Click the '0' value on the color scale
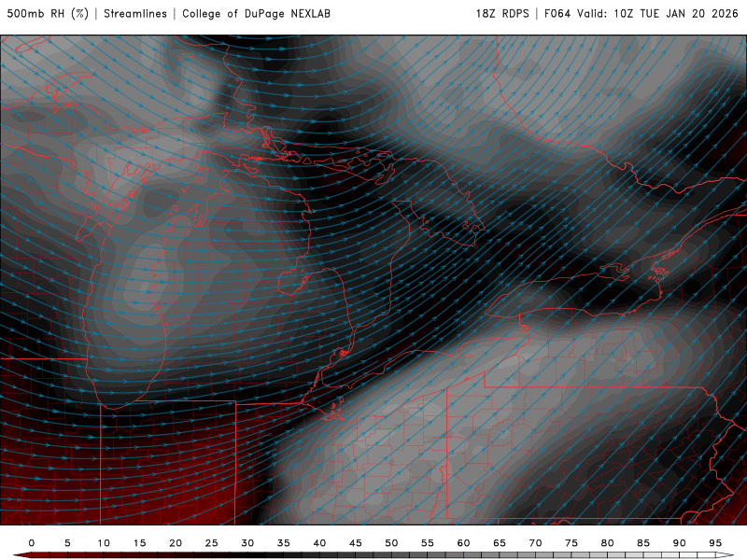This screenshot has width=747, height=560. [x=32, y=543]
